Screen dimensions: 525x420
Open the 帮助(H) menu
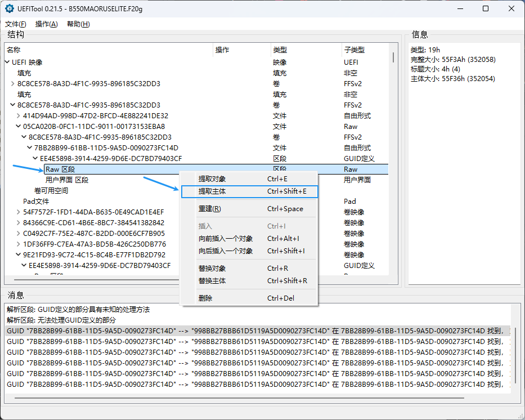(78, 24)
